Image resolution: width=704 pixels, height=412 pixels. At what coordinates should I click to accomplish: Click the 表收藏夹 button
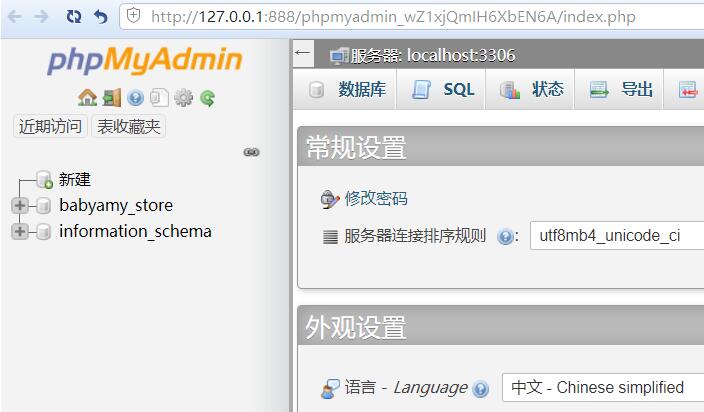point(129,127)
